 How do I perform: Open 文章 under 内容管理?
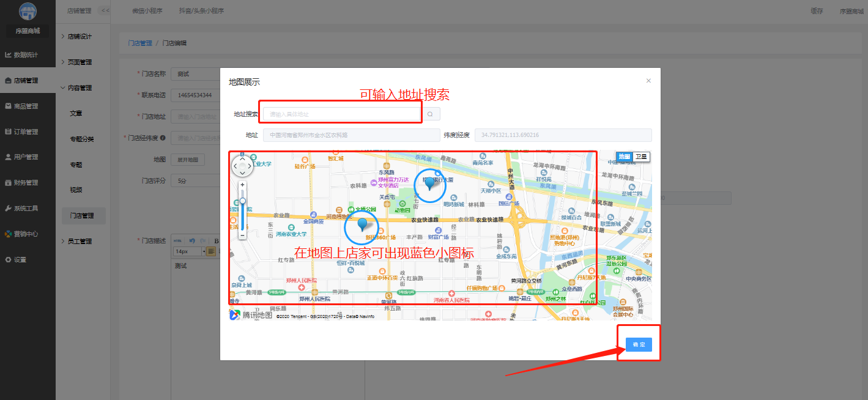(x=76, y=114)
